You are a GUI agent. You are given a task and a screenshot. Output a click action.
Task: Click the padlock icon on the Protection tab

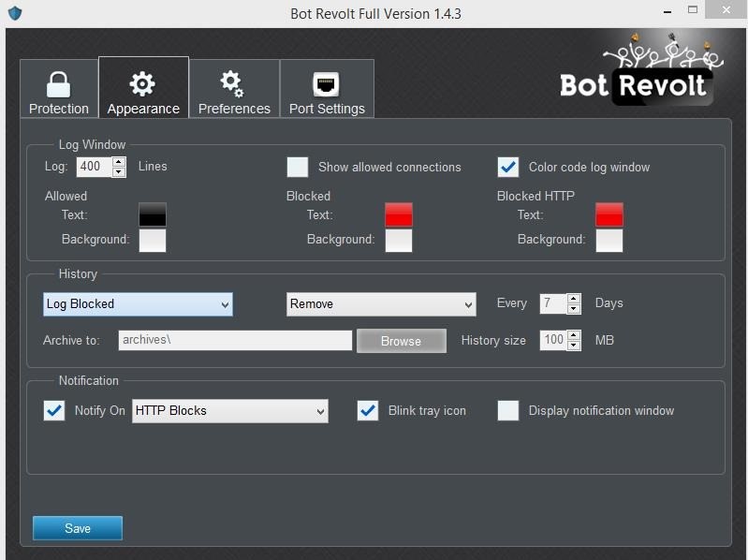[58, 84]
